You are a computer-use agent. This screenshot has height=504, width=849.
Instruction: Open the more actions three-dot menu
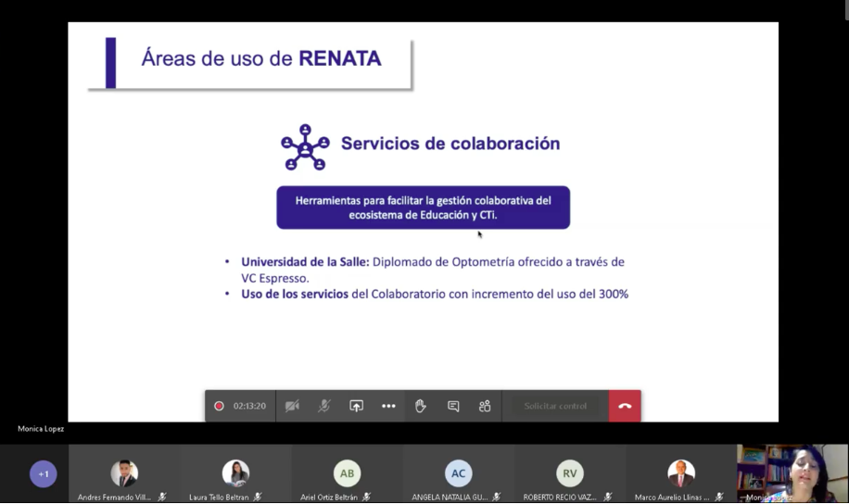coord(388,406)
